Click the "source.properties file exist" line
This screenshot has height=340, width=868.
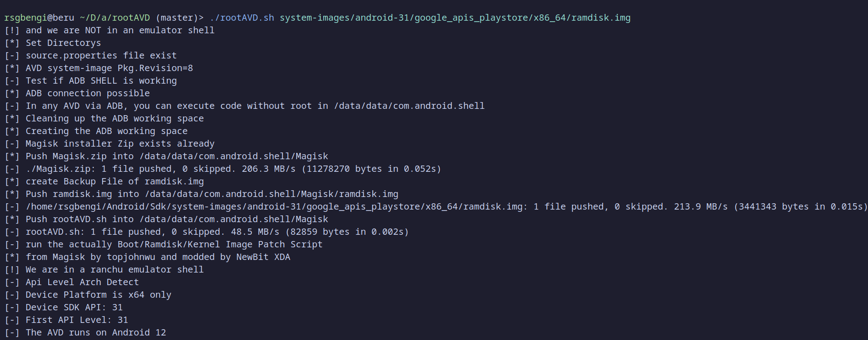click(101, 56)
